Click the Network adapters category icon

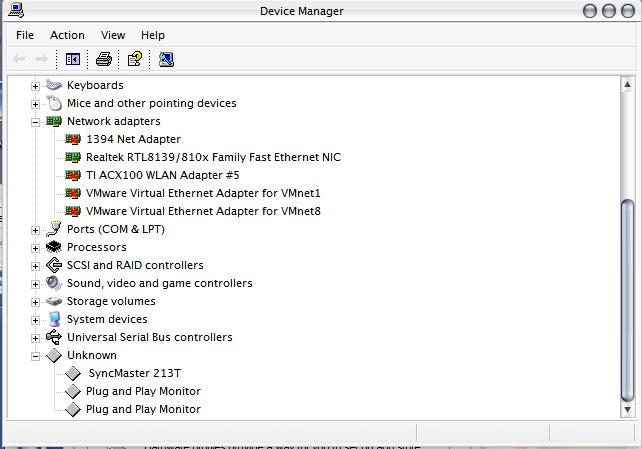54,121
